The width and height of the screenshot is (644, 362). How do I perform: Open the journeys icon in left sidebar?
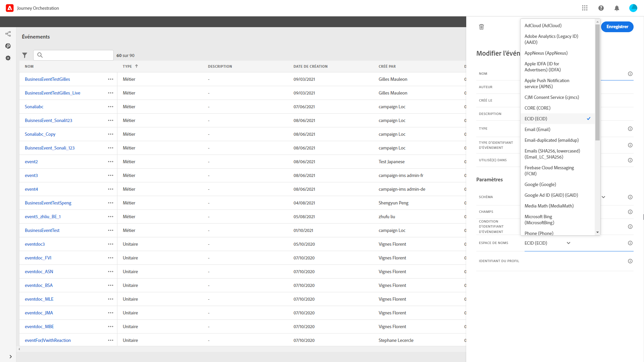8,34
